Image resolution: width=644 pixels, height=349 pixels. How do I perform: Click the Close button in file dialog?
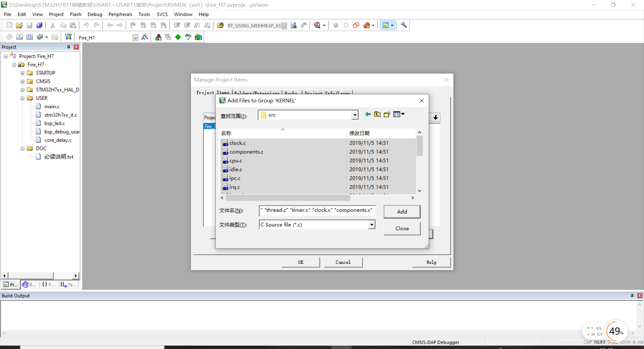tap(402, 228)
